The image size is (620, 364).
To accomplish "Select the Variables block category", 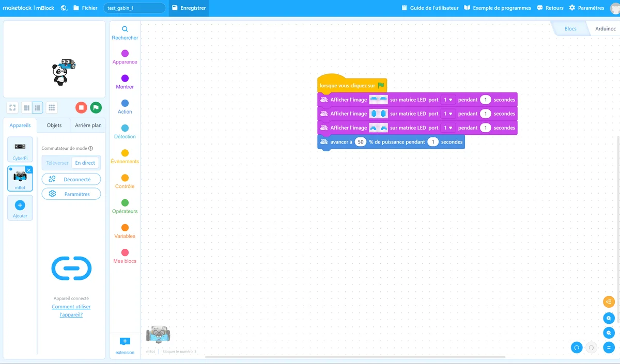I will 125,231.
